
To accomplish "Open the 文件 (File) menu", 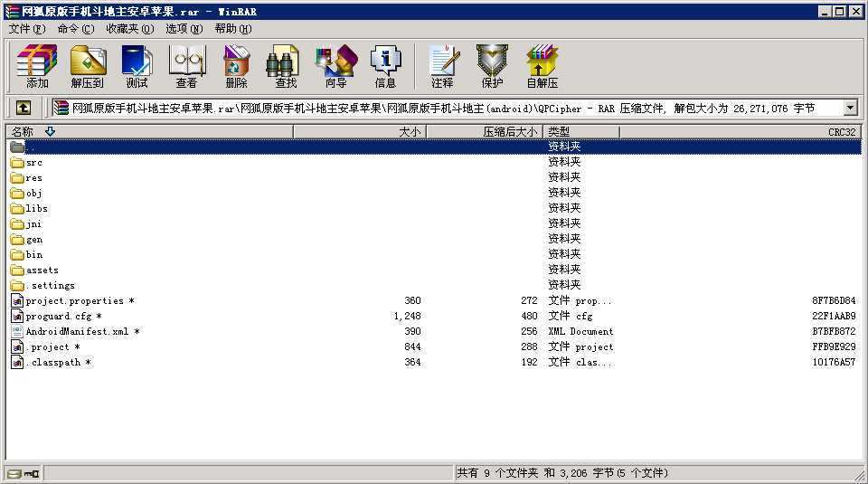I will tap(26, 28).
